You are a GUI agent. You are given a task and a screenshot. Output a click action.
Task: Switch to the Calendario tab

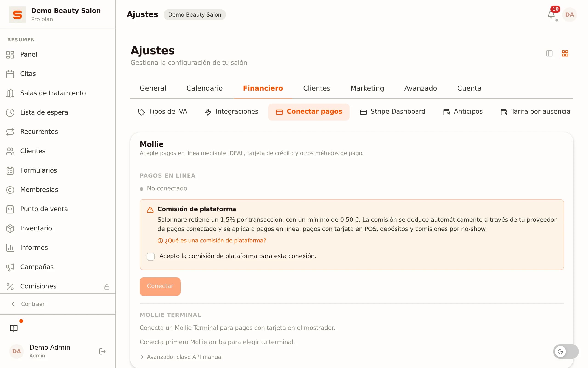tap(204, 88)
